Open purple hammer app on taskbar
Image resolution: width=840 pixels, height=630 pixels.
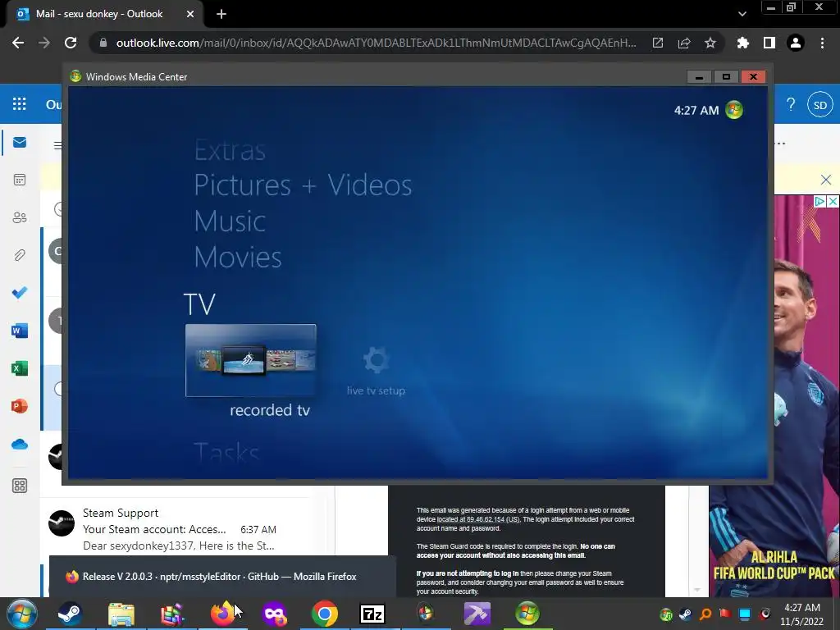(x=477, y=614)
